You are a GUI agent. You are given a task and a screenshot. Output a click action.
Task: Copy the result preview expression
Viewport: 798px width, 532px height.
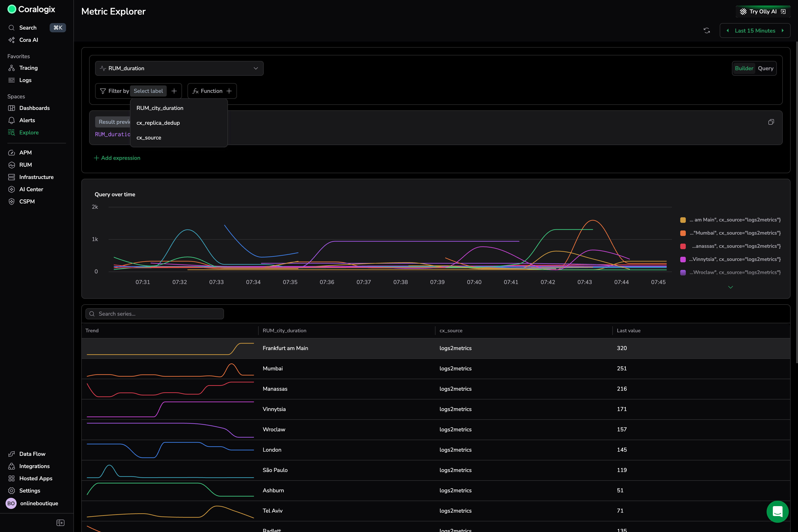[771, 122]
